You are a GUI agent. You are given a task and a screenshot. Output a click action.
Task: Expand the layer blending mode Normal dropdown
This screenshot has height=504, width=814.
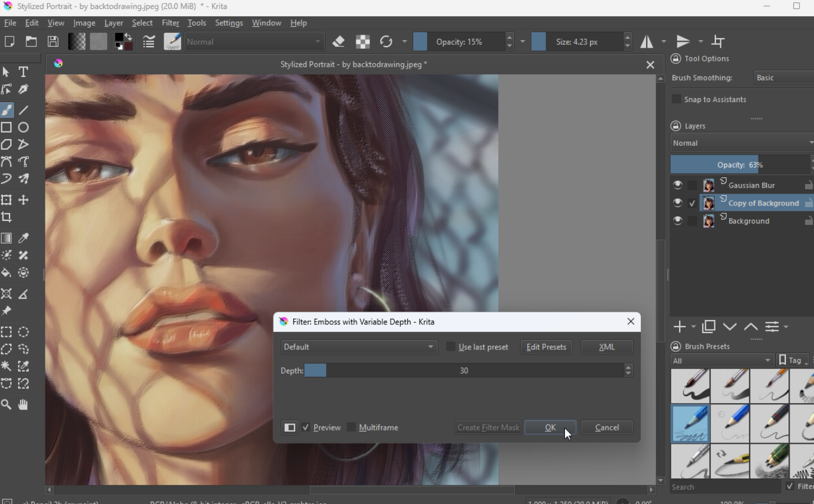pyautogui.click(x=741, y=143)
